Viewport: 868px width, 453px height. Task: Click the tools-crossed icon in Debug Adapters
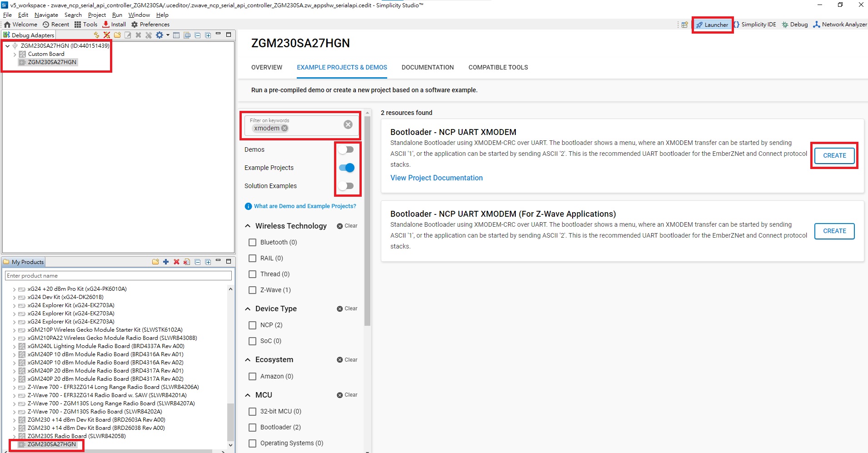point(149,35)
